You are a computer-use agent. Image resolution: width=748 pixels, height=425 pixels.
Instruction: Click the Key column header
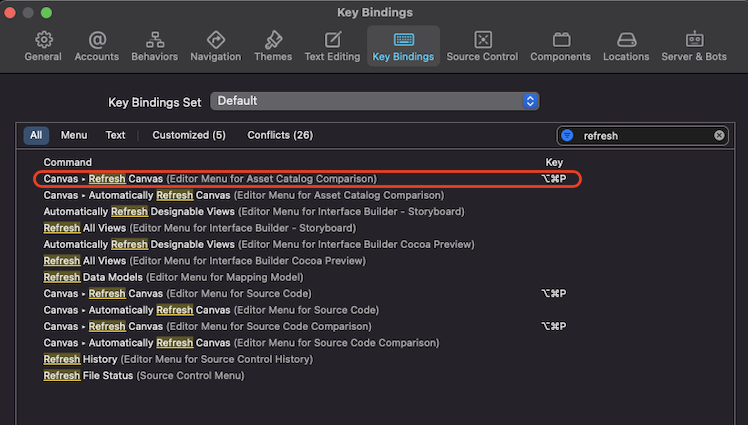554,162
